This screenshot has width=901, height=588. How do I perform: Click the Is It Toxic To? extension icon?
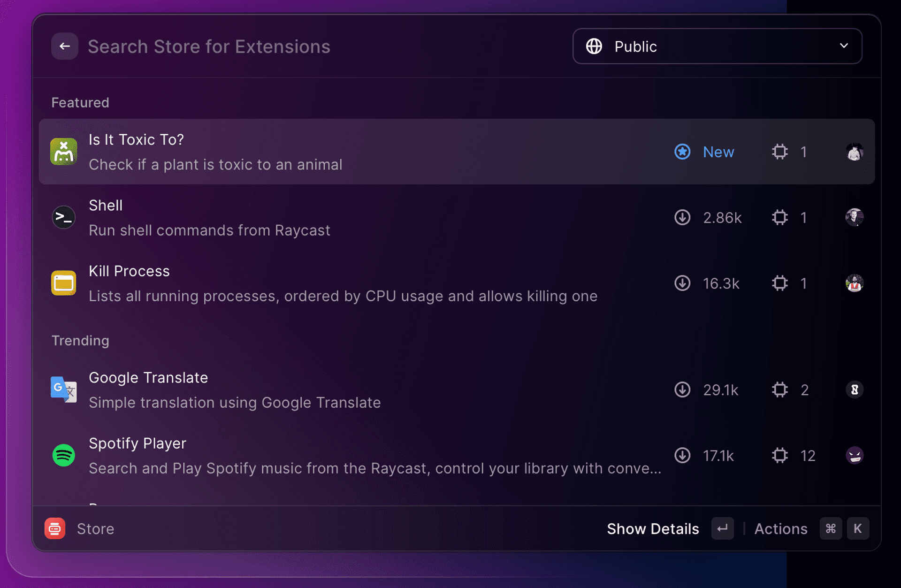[64, 151]
